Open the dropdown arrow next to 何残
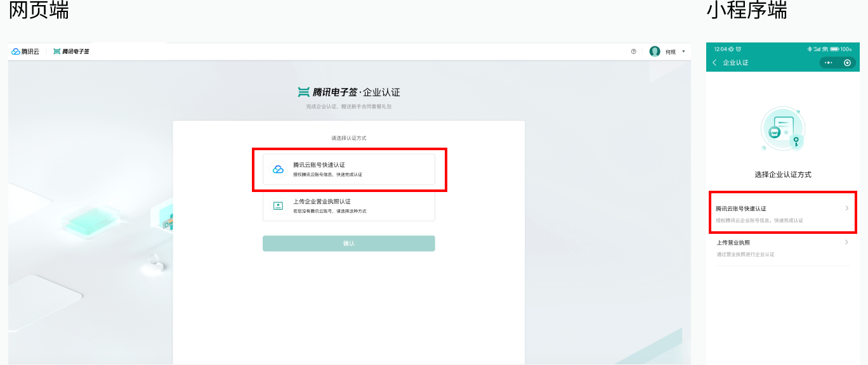 pyautogui.click(x=683, y=51)
